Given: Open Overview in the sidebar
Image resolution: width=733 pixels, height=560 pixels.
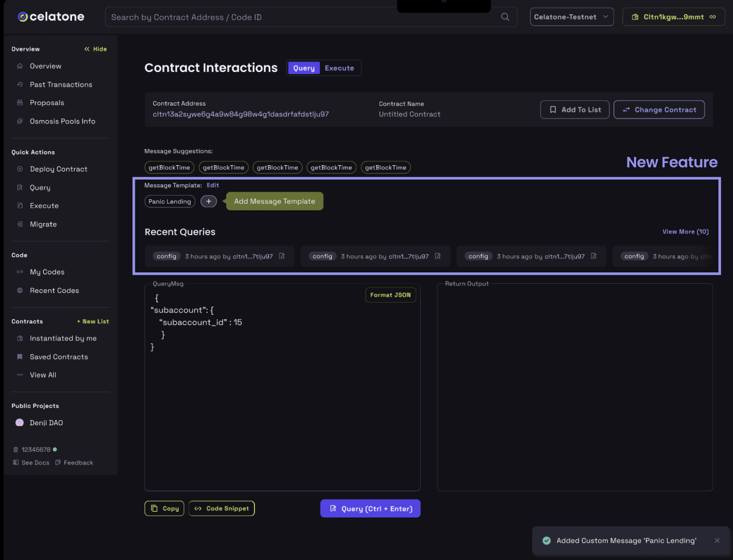Looking at the screenshot, I should click(x=45, y=66).
